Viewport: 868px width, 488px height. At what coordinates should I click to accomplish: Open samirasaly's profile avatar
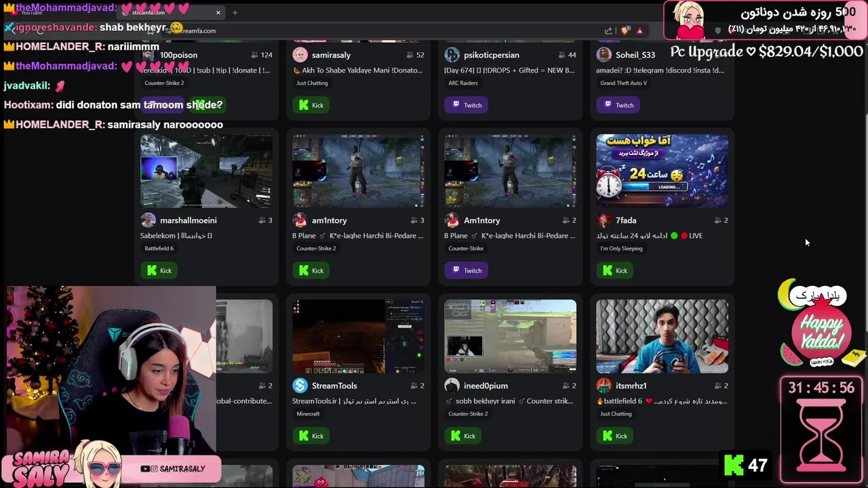300,55
